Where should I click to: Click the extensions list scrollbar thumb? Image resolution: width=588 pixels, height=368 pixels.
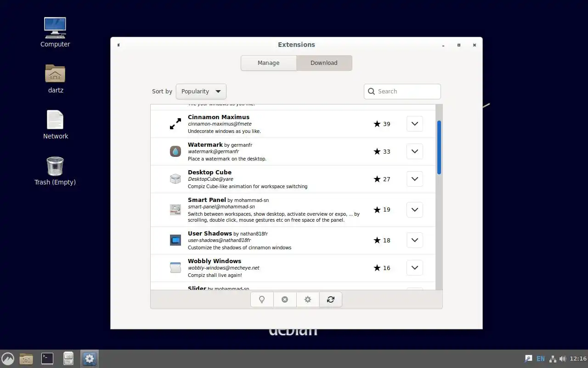pyautogui.click(x=439, y=147)
